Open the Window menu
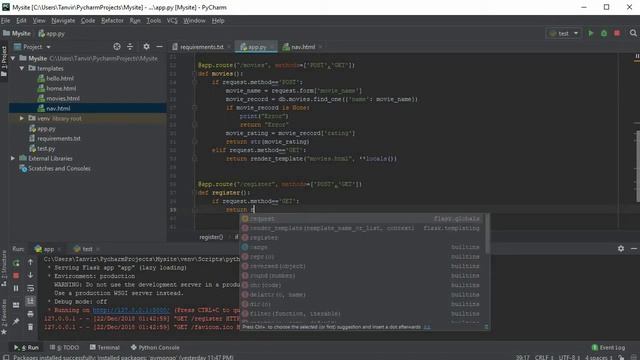Screen dimensions: 640x360 click(194, 20)
